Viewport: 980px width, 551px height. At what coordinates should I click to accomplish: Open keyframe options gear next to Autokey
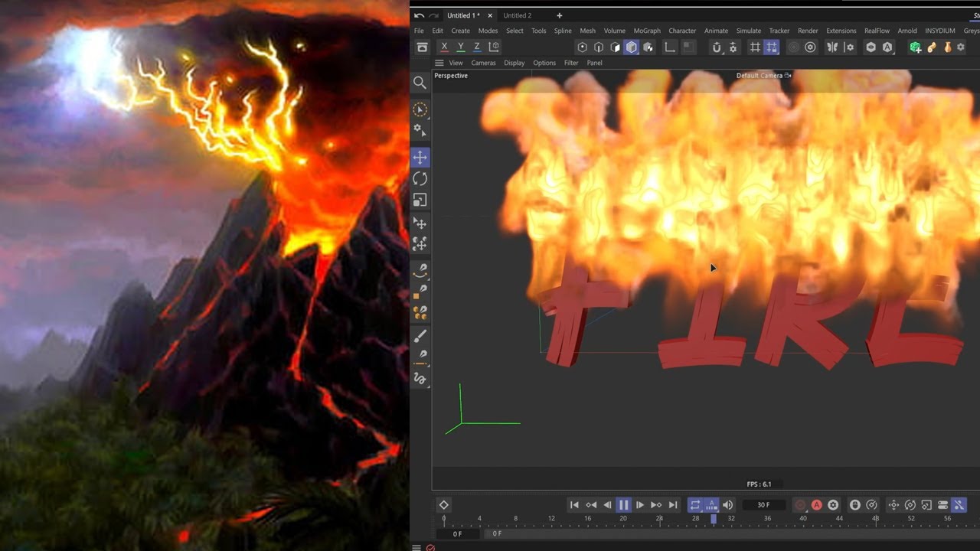pos(833,505)
